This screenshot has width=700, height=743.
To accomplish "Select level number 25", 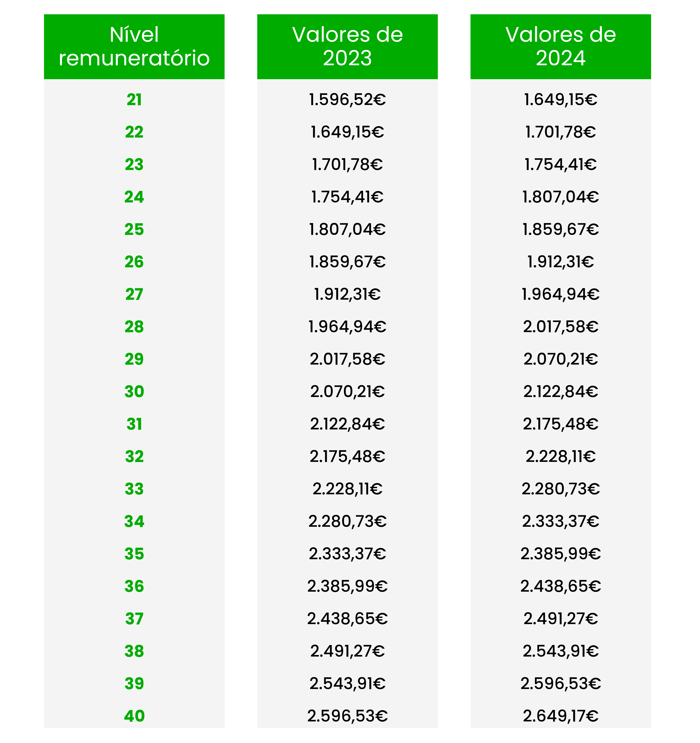I will (134, 230).
